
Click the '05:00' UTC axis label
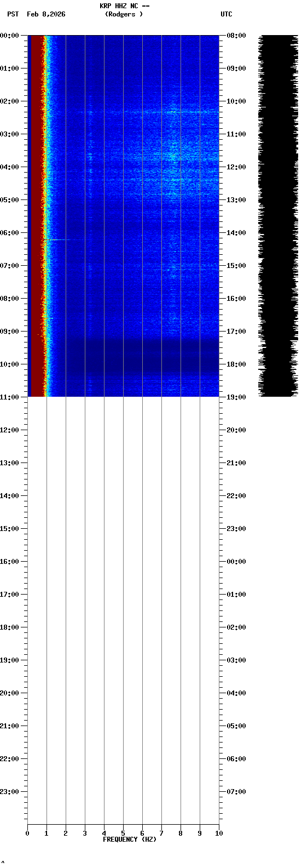pos(236,726)
